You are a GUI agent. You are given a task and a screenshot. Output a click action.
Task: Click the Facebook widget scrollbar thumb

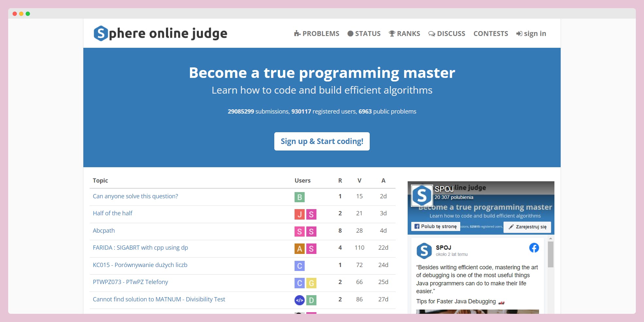point(551,255)
